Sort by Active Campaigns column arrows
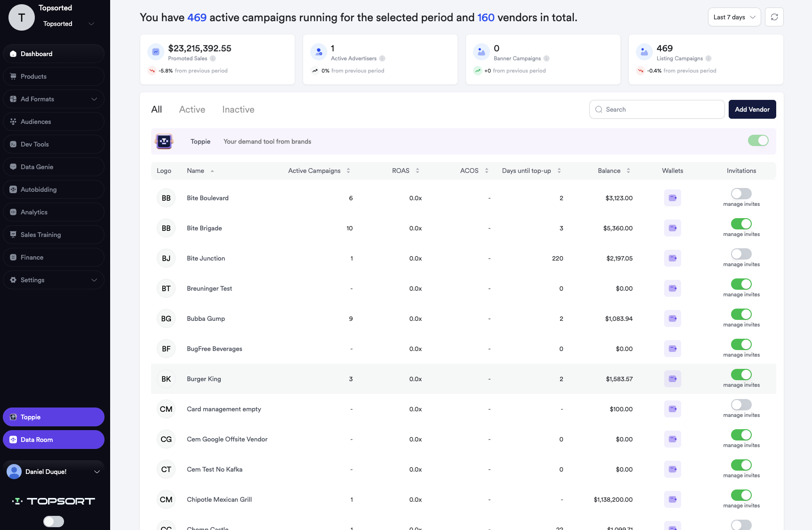The width and height of the screenshot is (812, 530). pos(348,171)
